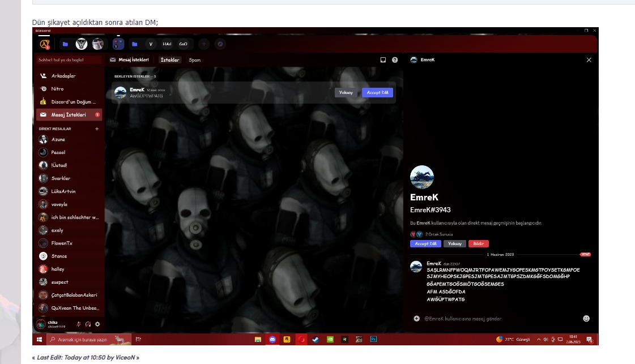Click the chika user avatar in bottom panel
635x364 pixels.
pyautogui.click(x=41, y=324)
